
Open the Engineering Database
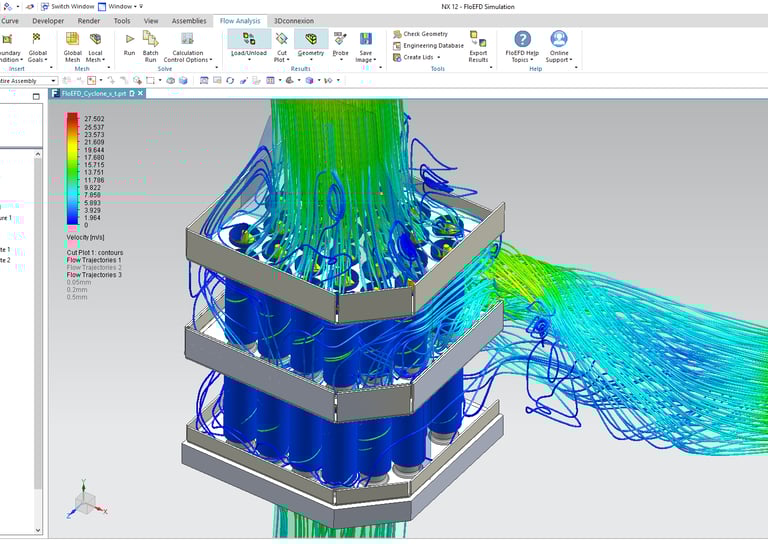tap(428, 46)
